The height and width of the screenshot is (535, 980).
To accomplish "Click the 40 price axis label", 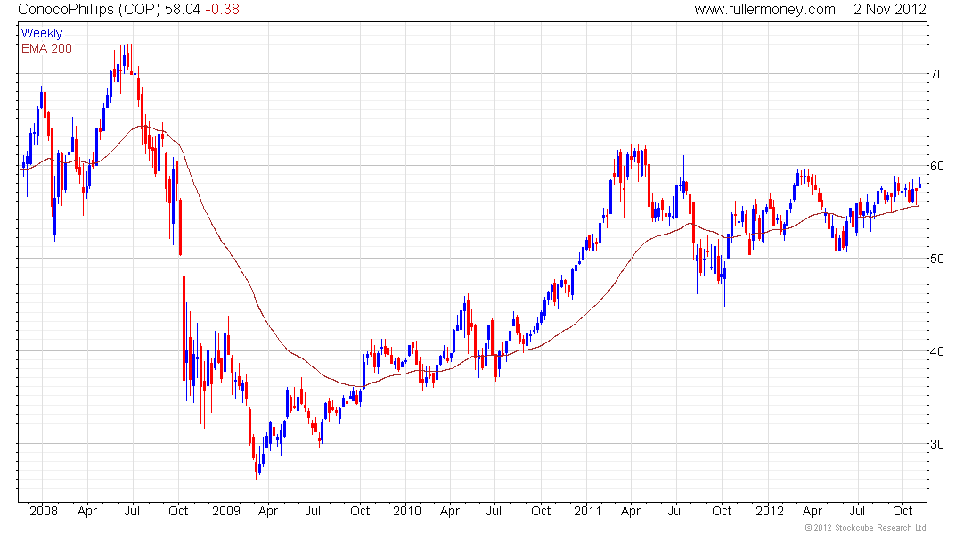I will tap(937, 351).
